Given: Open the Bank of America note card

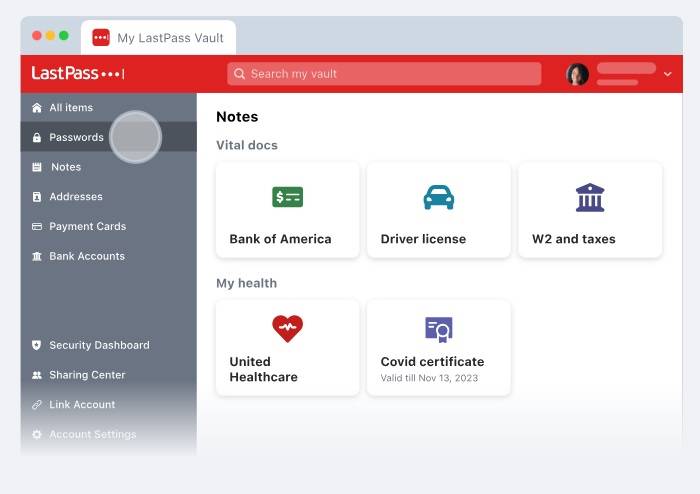Looking at the screenshot, I should [x=288, y=210].
